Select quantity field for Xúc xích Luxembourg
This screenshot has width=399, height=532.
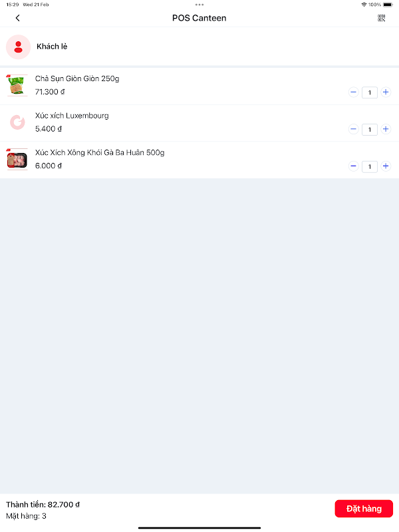click(370, 129)
